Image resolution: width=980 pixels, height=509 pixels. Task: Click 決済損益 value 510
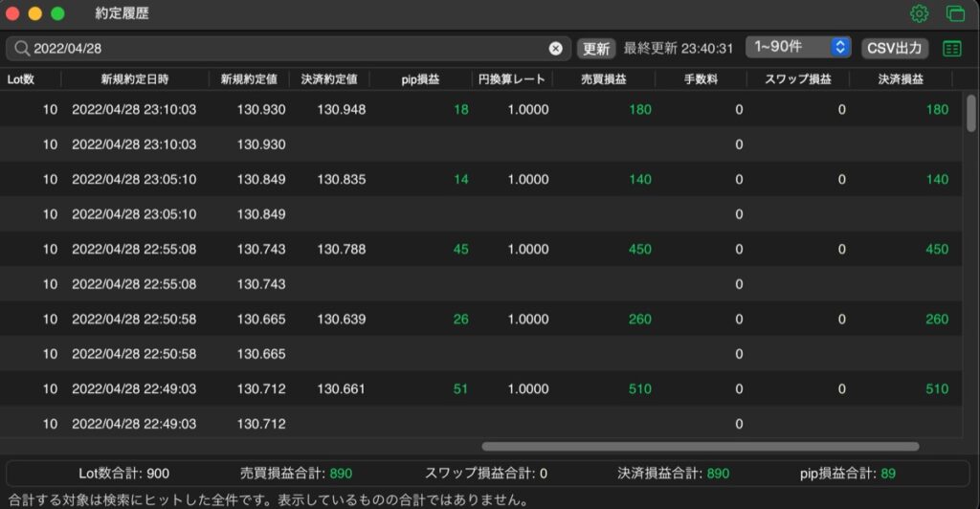click(x=937, y=389)
